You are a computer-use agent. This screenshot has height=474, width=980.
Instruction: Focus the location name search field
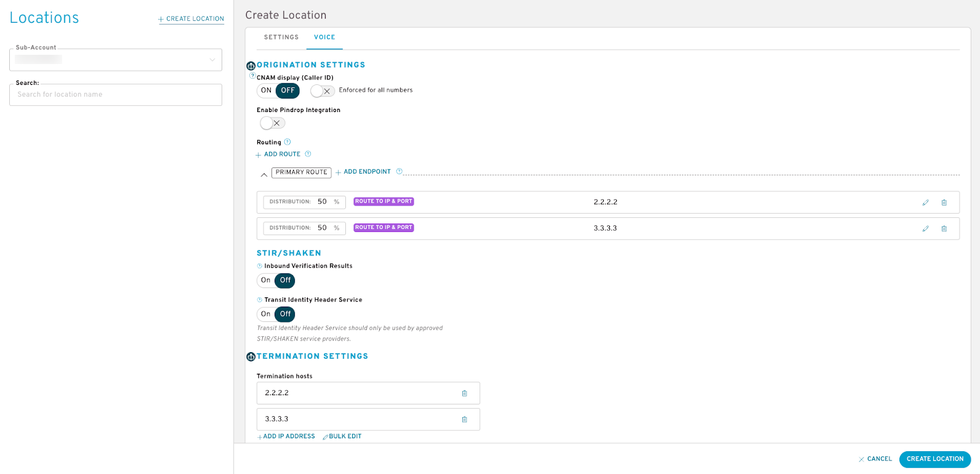pyautogui.click(x=116, y=95)
